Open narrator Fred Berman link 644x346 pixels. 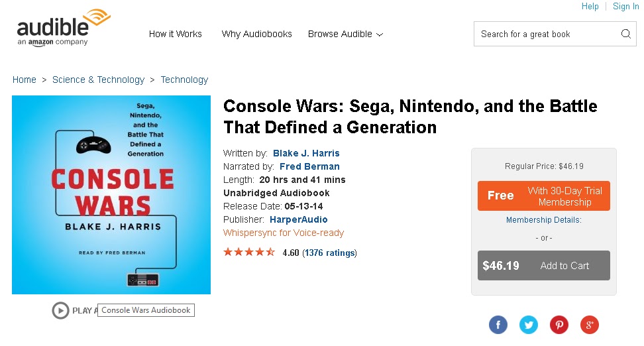point(309,166)
